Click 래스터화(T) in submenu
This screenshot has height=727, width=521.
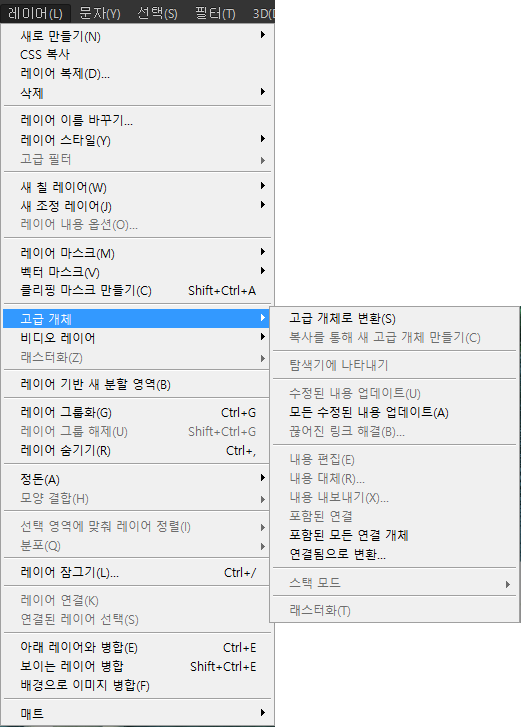pos(394,611)
